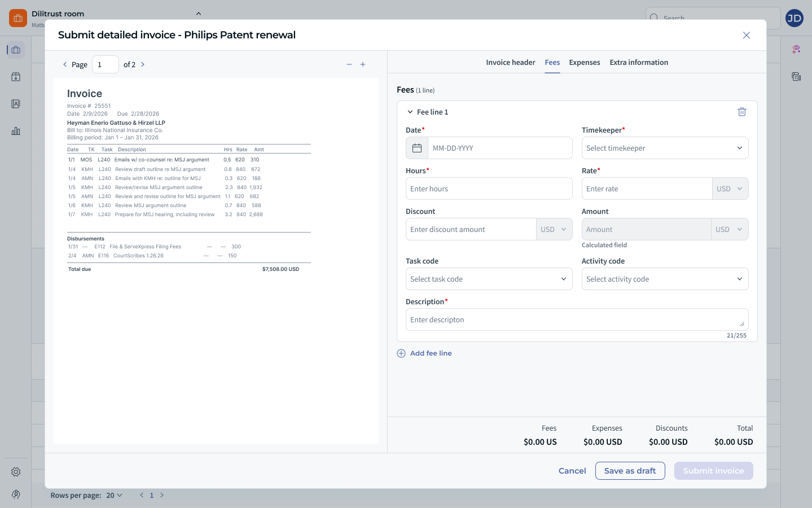Open the Discount currency USD dropdown

coord(555,229)
